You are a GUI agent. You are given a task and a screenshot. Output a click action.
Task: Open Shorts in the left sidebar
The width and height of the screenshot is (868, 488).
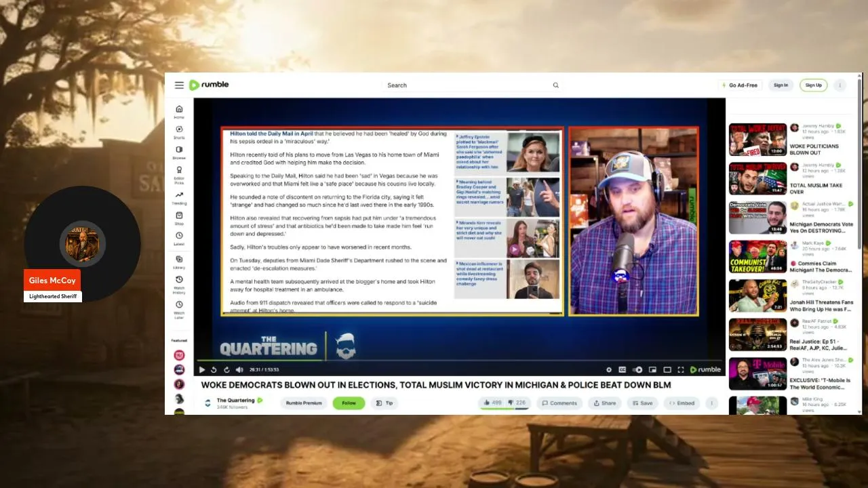click(x=179, y=132)
